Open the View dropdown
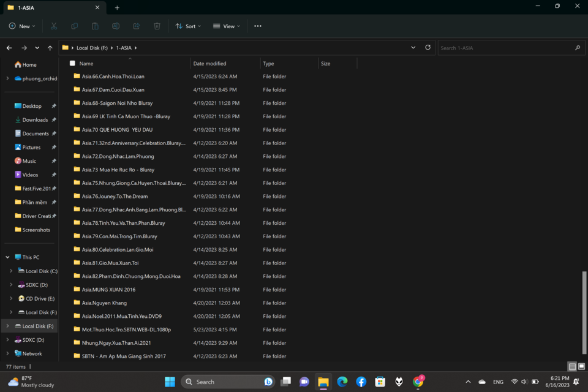The width and height of the screenshot is (588, 392). tap(227, 26)
